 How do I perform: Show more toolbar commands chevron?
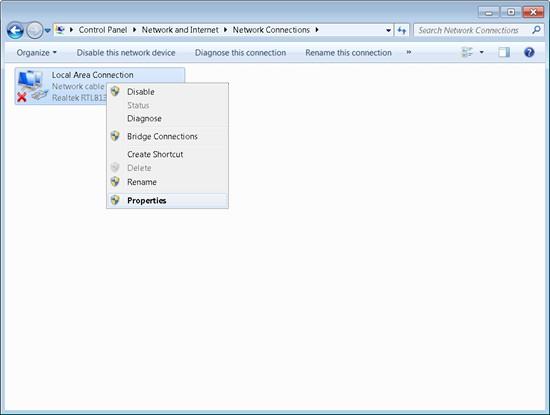(x=409, y=52)
